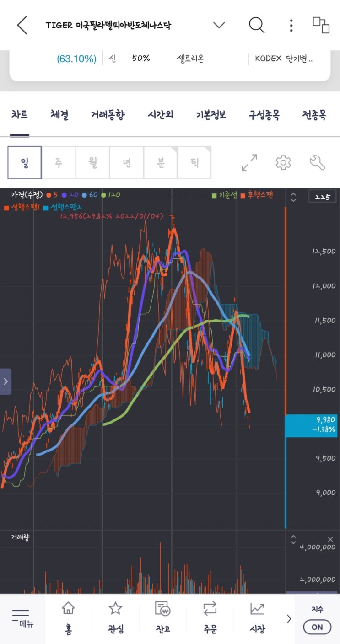
Task: Go to 홈 home
Action: pyautogui.click(x=68, y=618)
